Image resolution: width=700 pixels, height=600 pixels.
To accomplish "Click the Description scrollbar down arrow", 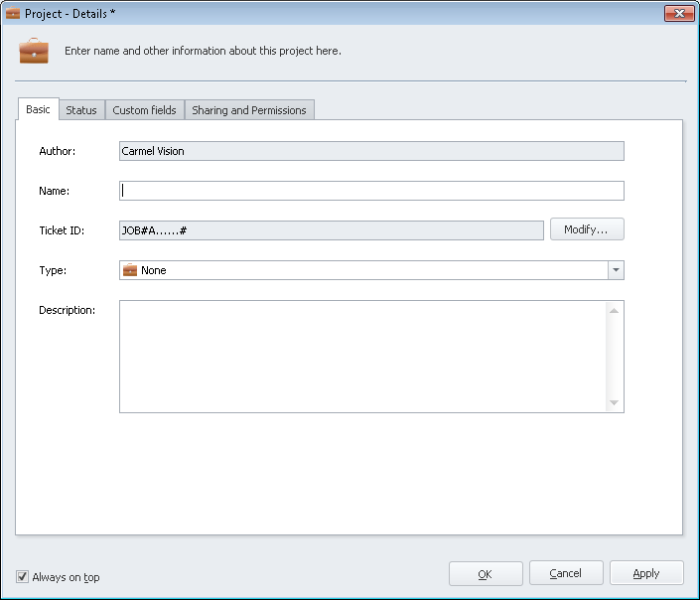I will (x=614, y=402).
